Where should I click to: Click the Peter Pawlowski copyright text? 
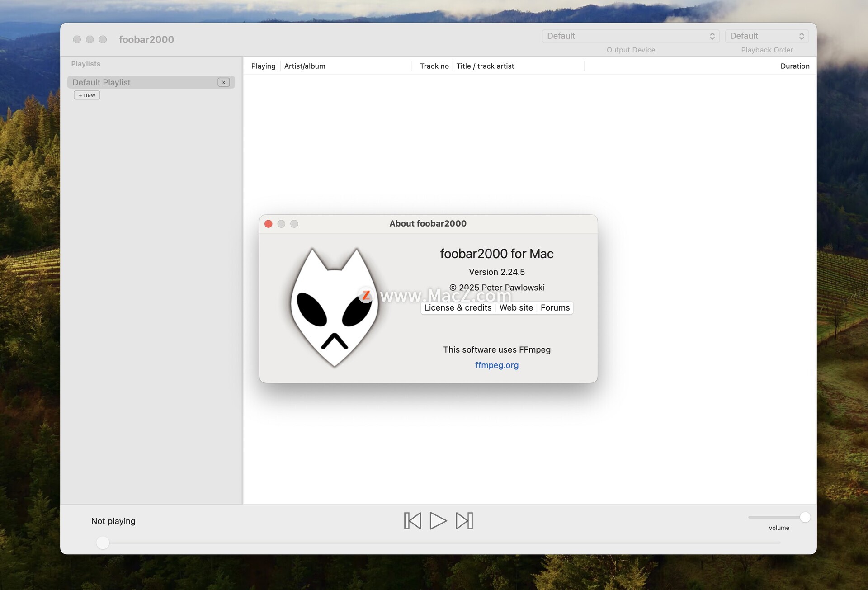coord(496,288)
